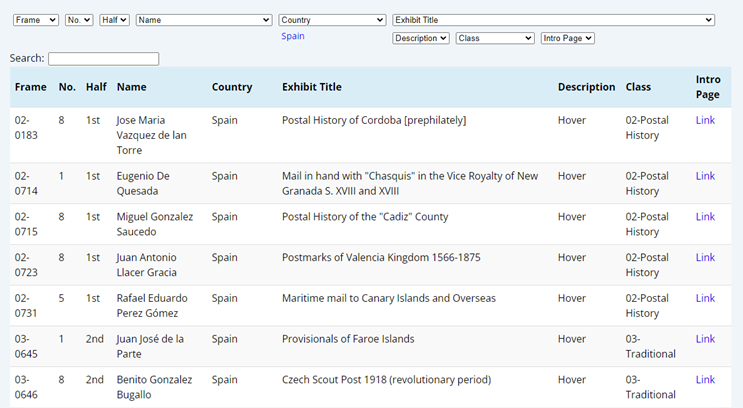Click 03-Traditional class in Juan José row

tap(651, 347)
